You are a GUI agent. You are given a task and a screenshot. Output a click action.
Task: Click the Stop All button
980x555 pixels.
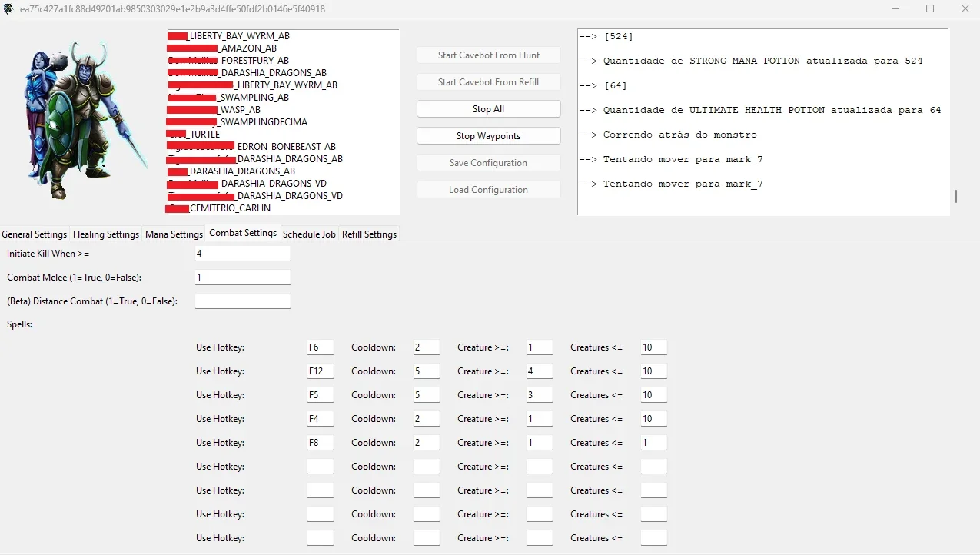(488, 109)
